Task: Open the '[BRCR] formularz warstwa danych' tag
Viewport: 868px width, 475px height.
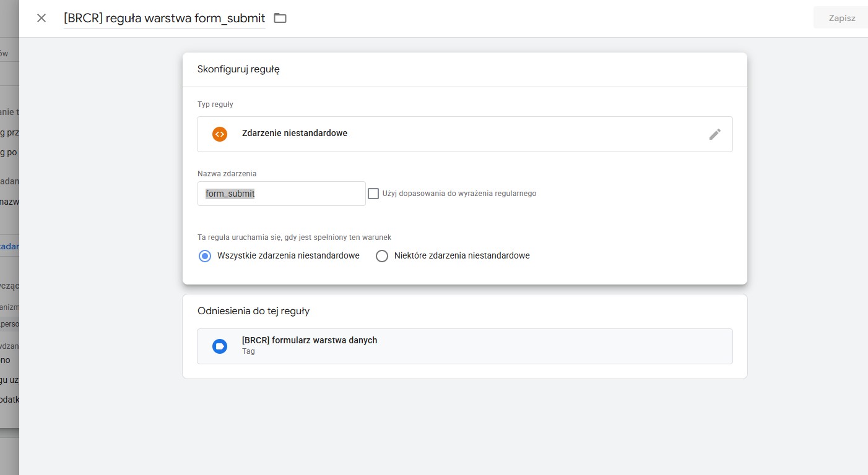Action: click(309, 340)
